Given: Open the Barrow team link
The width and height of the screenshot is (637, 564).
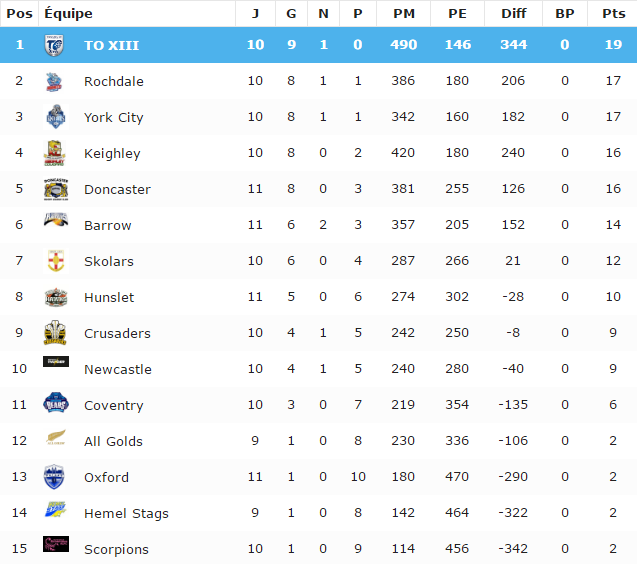Looking at the screenshot, I should (107, 226).
